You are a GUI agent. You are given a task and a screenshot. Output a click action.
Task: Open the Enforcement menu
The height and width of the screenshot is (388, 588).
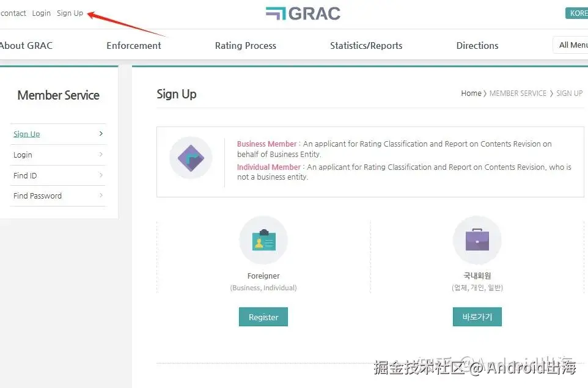click(x=133, y=45)
